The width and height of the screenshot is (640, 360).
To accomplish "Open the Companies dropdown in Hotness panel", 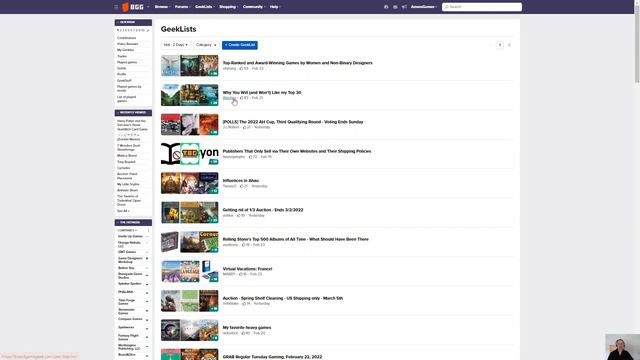I will point(127,230).
